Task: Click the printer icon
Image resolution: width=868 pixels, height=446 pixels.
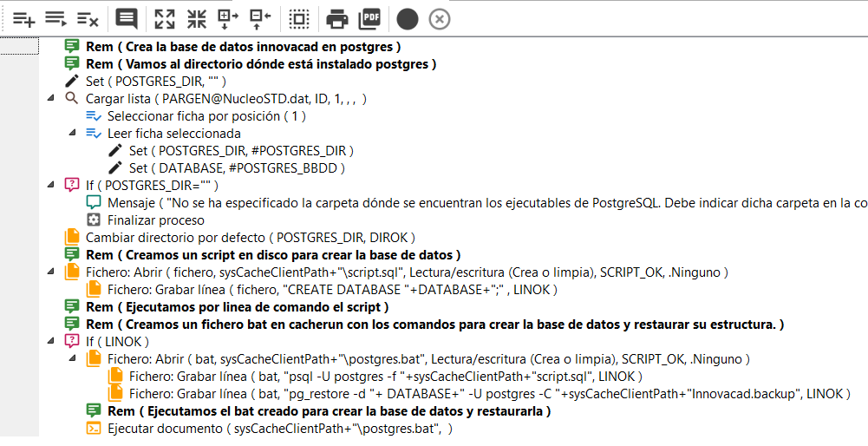Action: pyautogui.click(x=337, y=18)
